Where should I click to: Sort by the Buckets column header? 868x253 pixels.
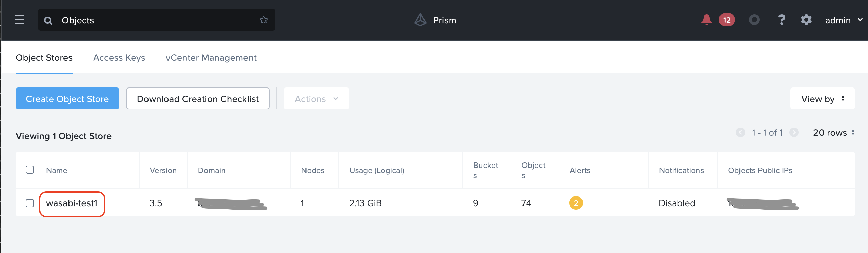486,170
